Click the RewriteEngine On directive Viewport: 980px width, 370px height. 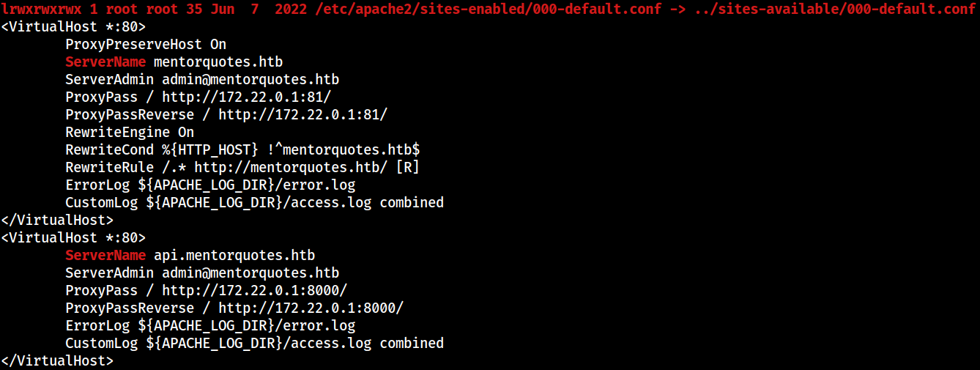point(130,132)
